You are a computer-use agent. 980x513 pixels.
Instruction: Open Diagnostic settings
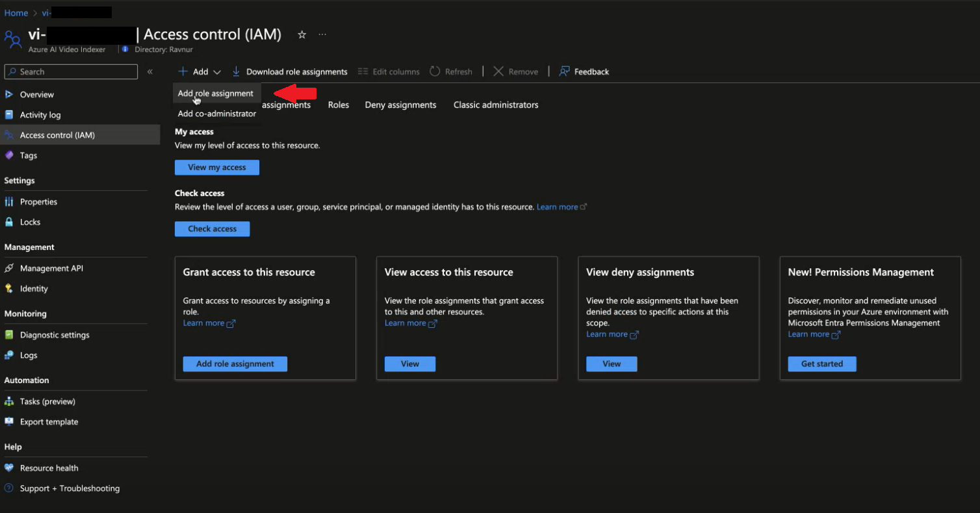click(x=55, y=335)
